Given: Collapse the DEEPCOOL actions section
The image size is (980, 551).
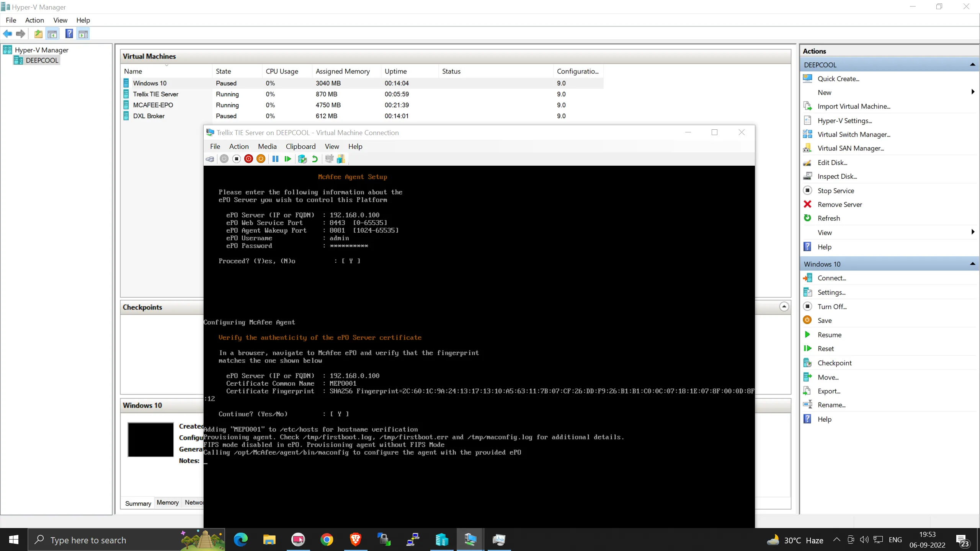Looking at the screenshot, I should pyautogui.click(x=972, y=65).
